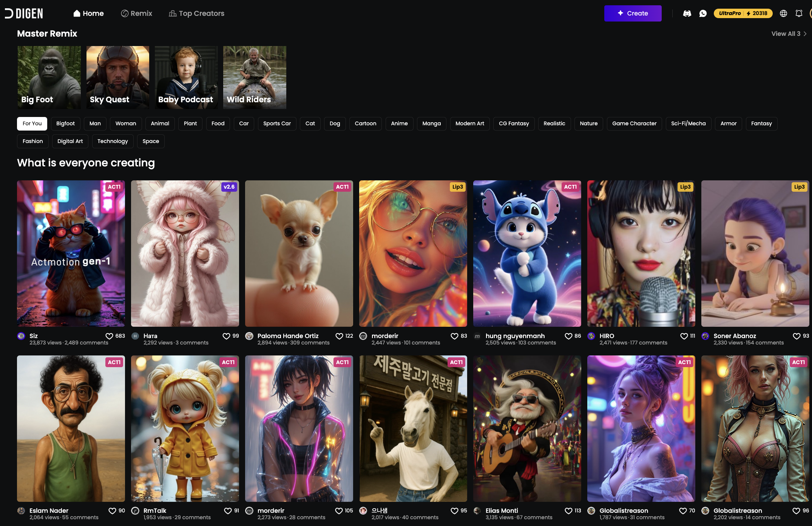812x526 pixels.
Task: Open notifications bell
Action: click(x=799, y=14)
